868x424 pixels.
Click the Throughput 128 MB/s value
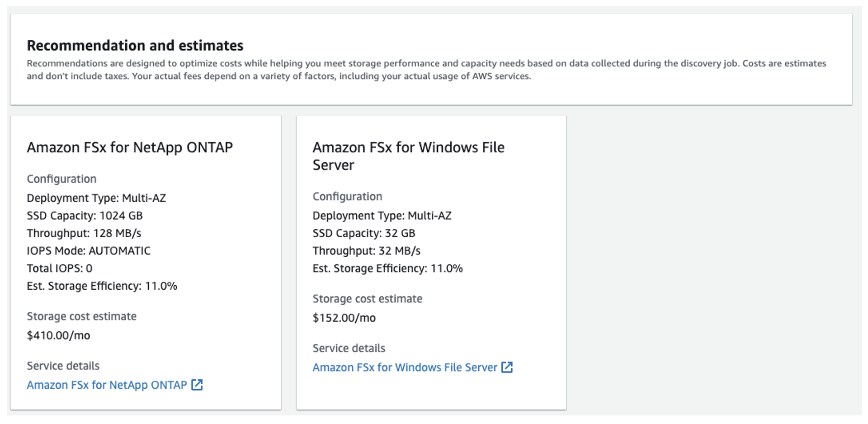pos(84,233)
